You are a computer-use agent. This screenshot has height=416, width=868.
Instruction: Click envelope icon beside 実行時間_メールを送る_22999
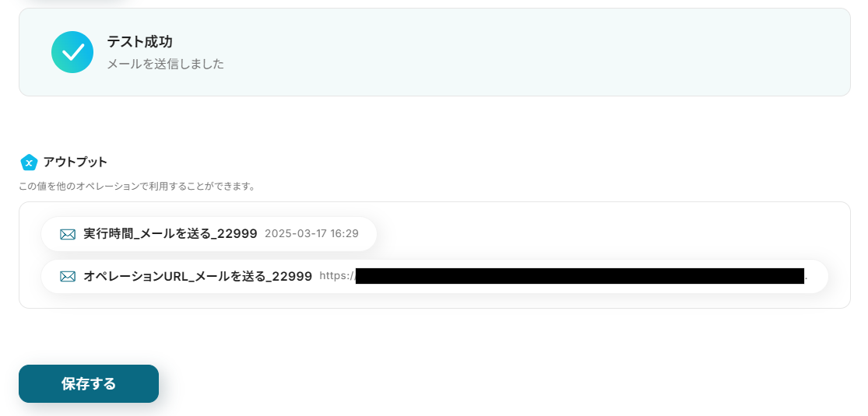pyautogui.click(x=68, y=234)
